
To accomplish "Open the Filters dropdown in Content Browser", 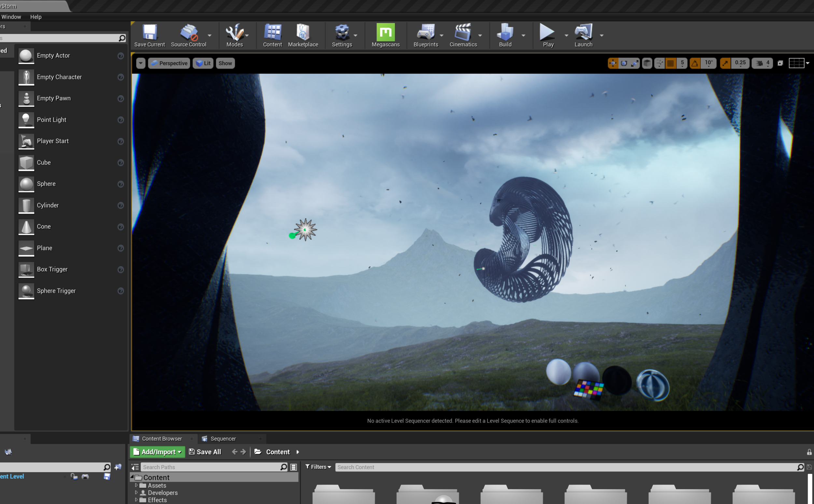I will (x=318, y=467).
